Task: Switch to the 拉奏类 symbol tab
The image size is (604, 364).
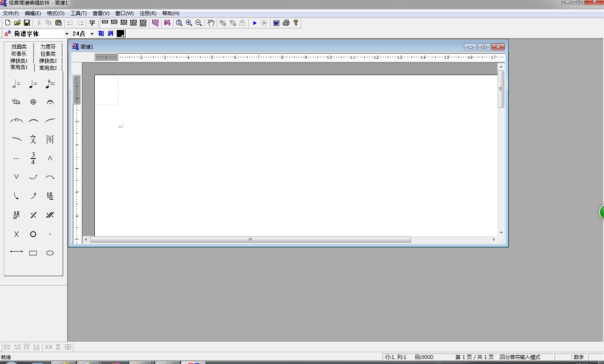Action: click(48, 54)
